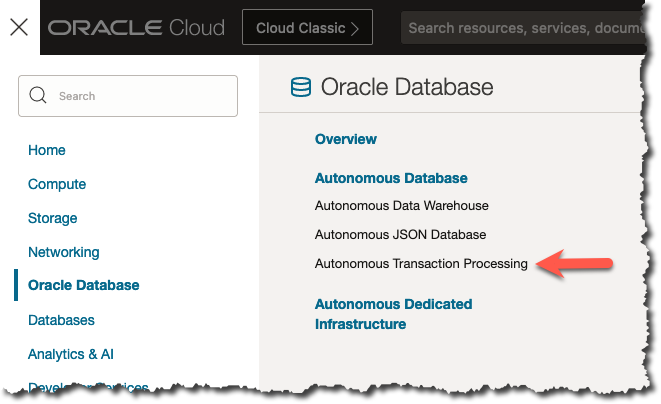Open the Overview link
The width and height of the screenshot is (661, 404).
346,139
